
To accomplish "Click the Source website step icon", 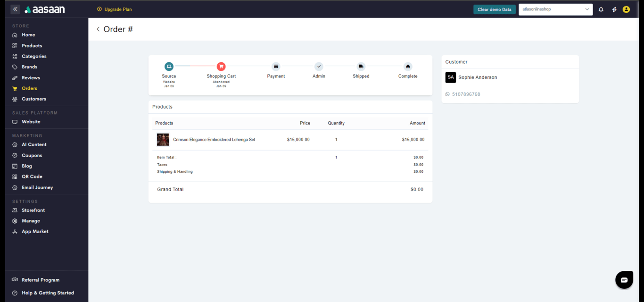I will point(169,67).
